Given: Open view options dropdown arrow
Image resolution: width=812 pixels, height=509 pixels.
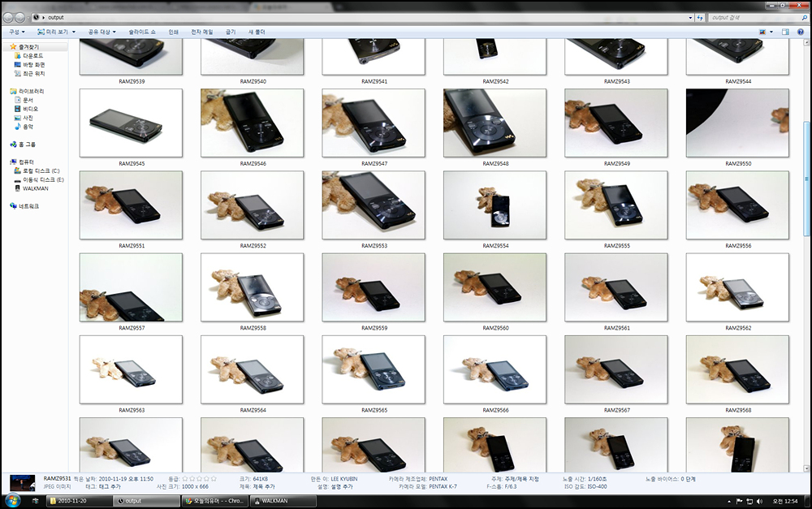Looking at the screenshot, I should (x=771, y=32).
